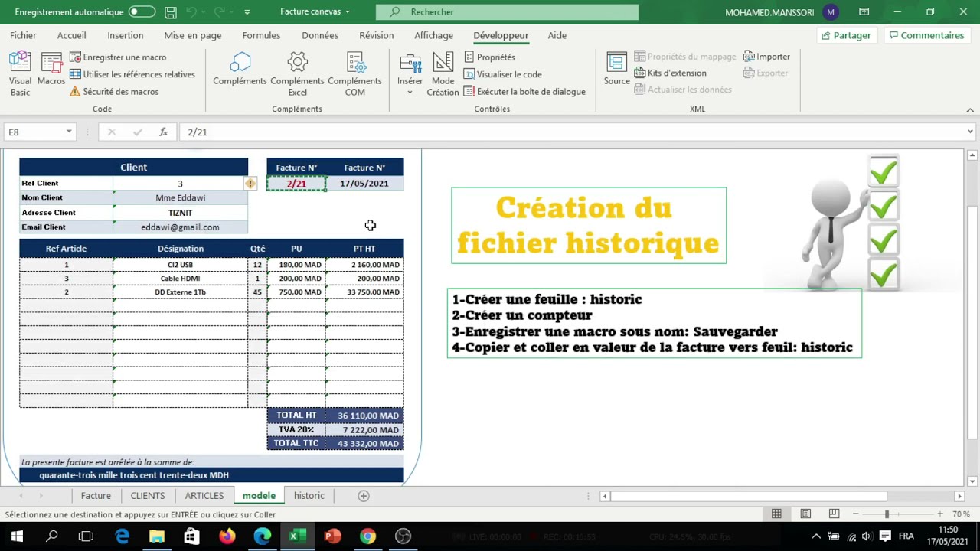Open the Visual Basic editor
Image resolution: width=980 pixels, height=551 pixels.
[20, 74]
